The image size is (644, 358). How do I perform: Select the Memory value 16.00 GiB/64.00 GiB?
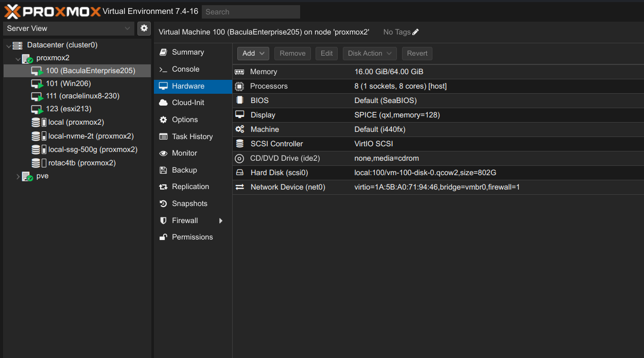(389, 72)
